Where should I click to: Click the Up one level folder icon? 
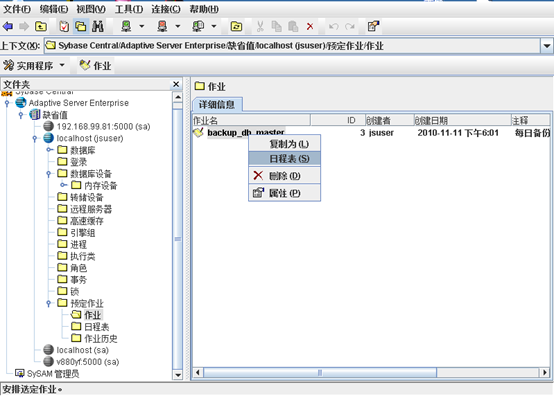(x=41, y=26)
